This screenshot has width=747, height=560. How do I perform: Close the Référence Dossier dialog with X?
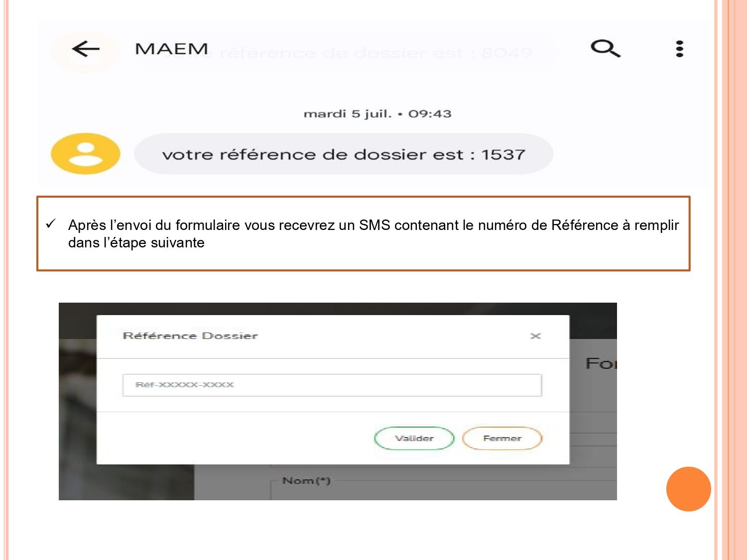point(535,336)
